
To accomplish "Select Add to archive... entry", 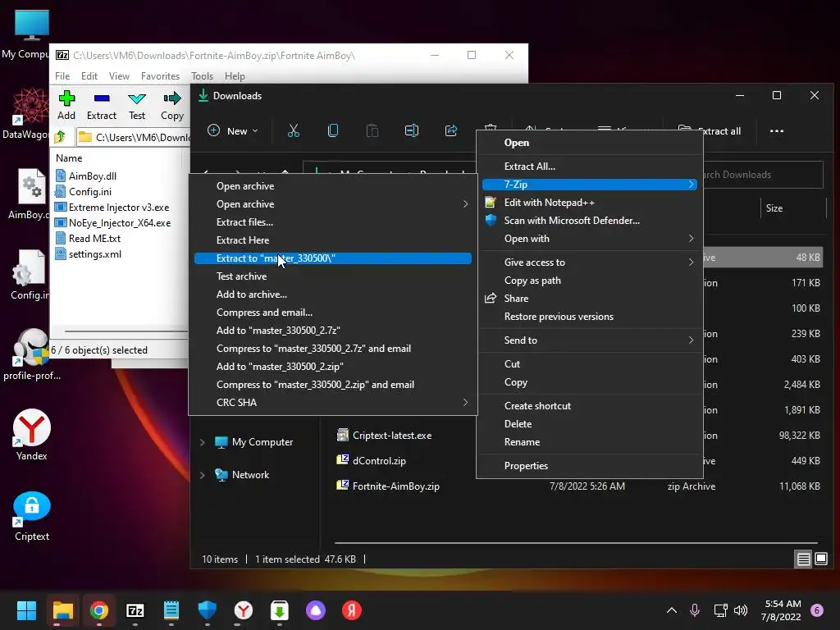I will (333, 294).
